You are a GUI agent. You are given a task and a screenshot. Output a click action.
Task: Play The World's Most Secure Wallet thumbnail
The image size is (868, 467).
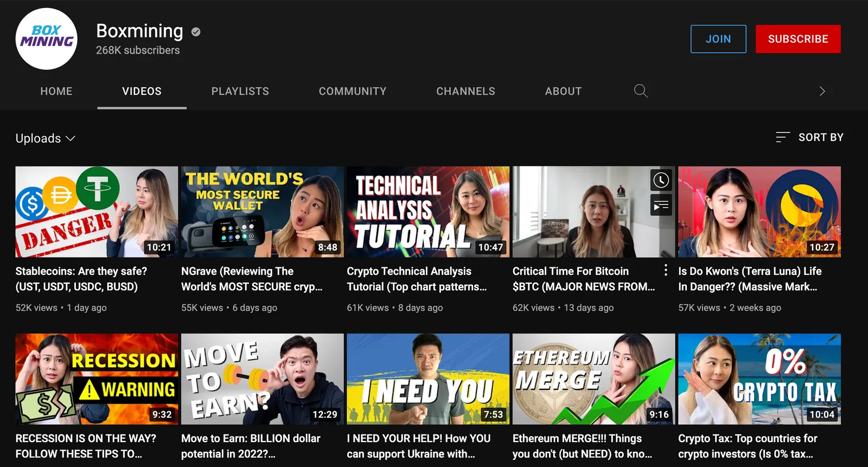coord(263,212)
